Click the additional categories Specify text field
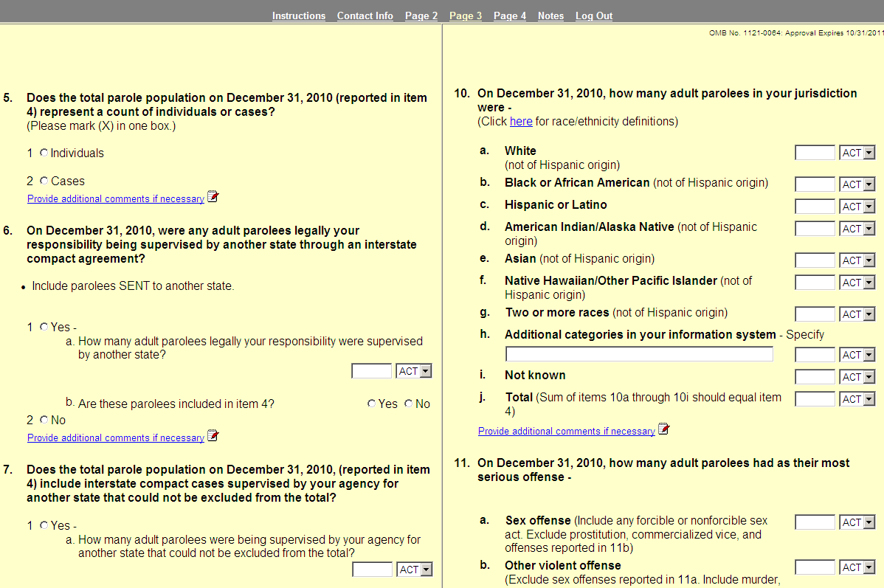The width and height of the screenshot is (884, 588). (639, 355)
